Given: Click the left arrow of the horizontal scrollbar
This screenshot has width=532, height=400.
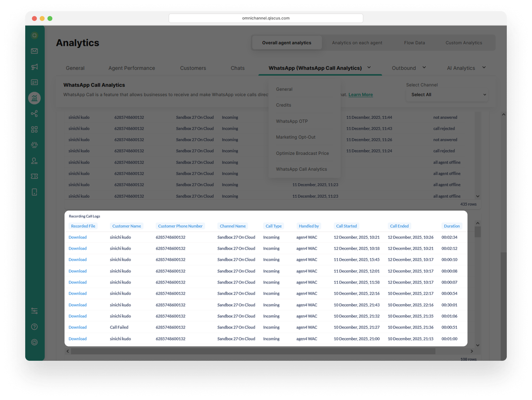Looking at the screenshot, I should point(68,351).
